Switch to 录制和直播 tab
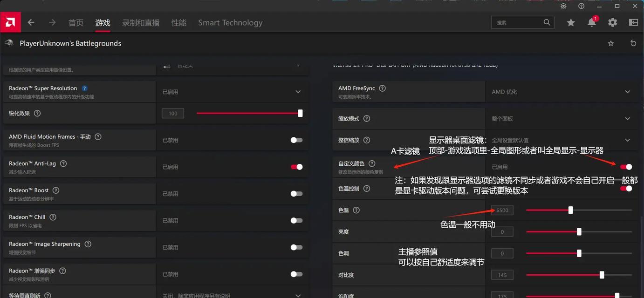Image resolution: width=644 pixels, height=298 pixels. 141,22
